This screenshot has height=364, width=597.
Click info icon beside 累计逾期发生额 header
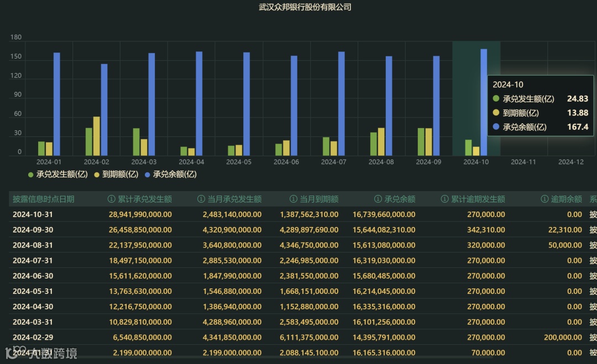444,199
